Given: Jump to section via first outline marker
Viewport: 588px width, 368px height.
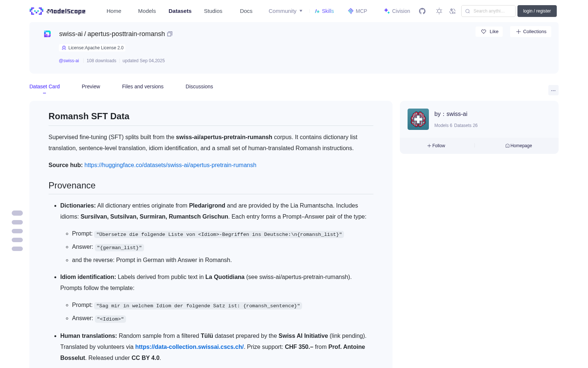Looking at the screenshot, I should click(x=17, y=213).
